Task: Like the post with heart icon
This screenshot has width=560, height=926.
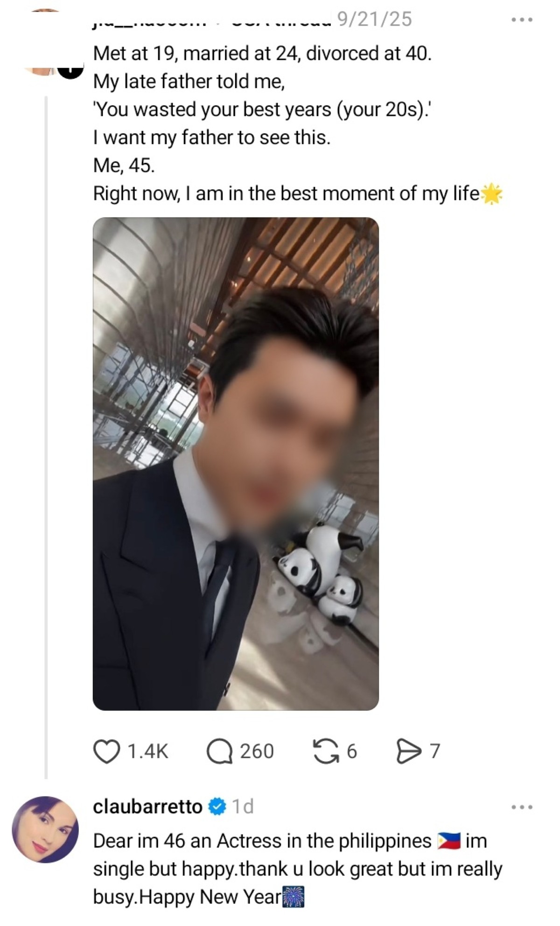Action: click(x=107, y=751)
